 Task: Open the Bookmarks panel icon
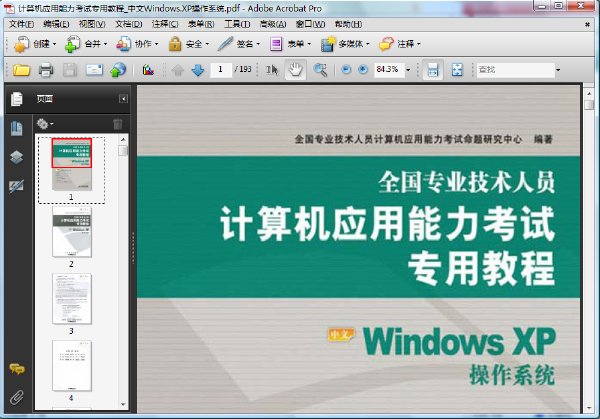click(16, 129)
